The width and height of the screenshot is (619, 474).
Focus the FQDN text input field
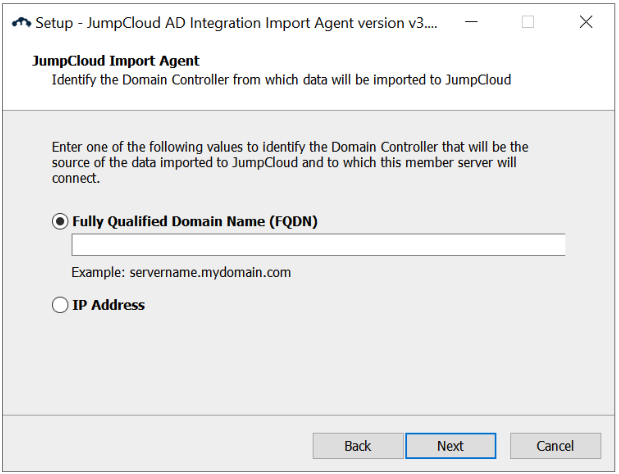(x=318, y=245)
